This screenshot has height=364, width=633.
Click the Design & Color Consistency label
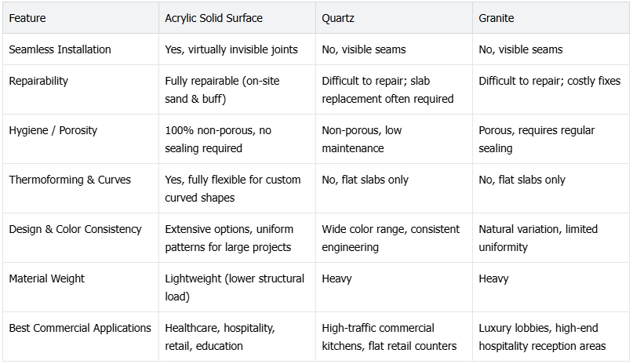[x=75, y=229]
